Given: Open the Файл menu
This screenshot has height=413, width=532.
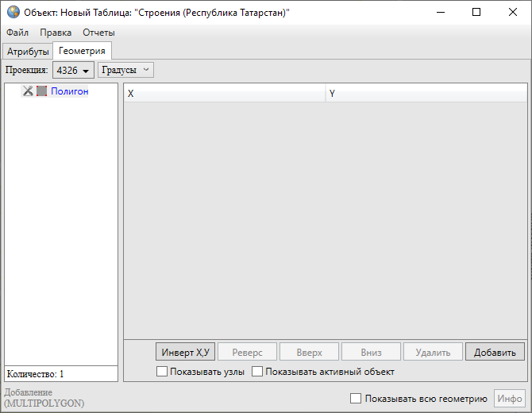Looking at the screenshot, I should click(17, 33).
